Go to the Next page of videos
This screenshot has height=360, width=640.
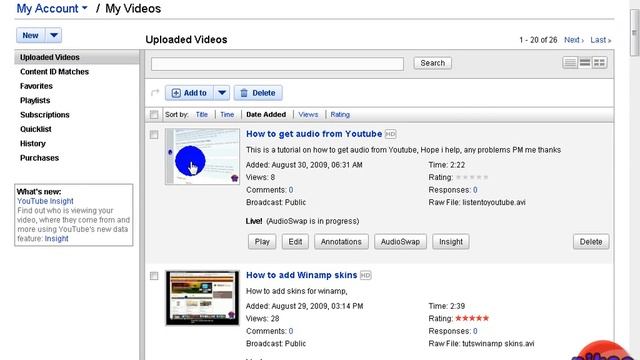pyautogui.click(x=574, y=40)
